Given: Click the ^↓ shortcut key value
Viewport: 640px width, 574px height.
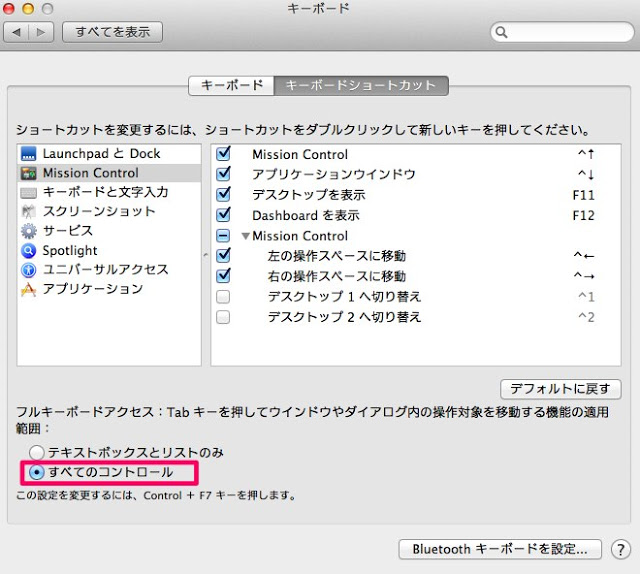Looking at the screenshot, I should point(586,174).
